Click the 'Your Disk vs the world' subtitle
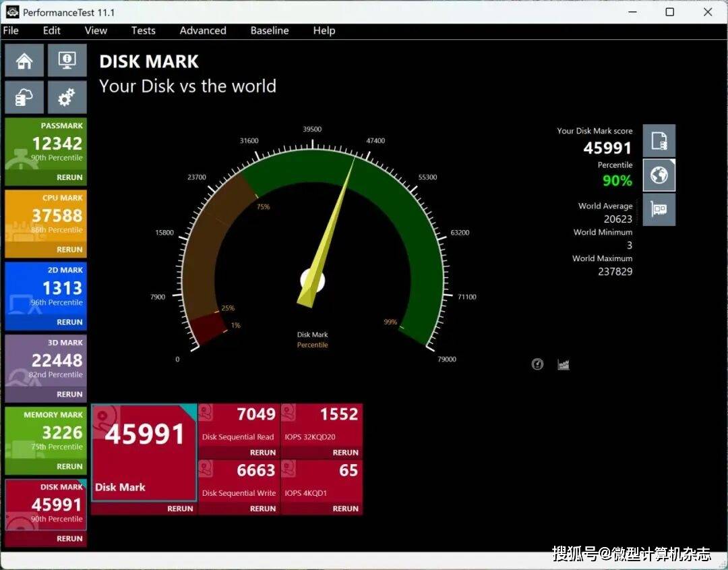The height and width of the screenshot is (570, 728). click(187, 86)
